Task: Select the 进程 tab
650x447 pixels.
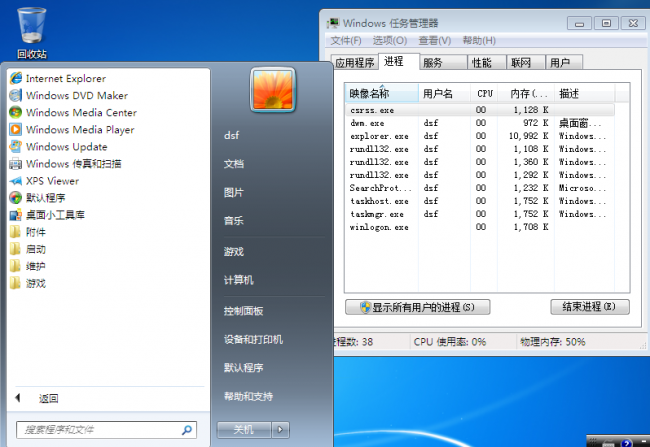Action: click(x=399, y=61)
